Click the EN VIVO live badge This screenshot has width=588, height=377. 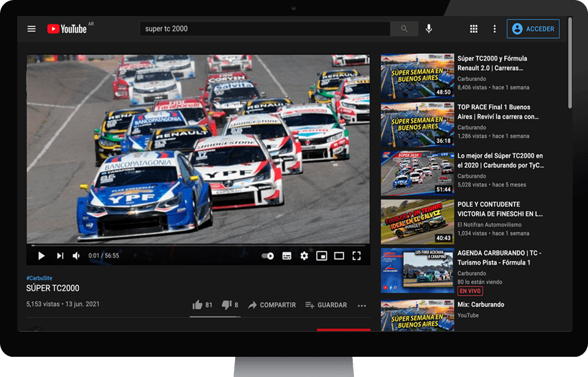click(x=470, y=291)
